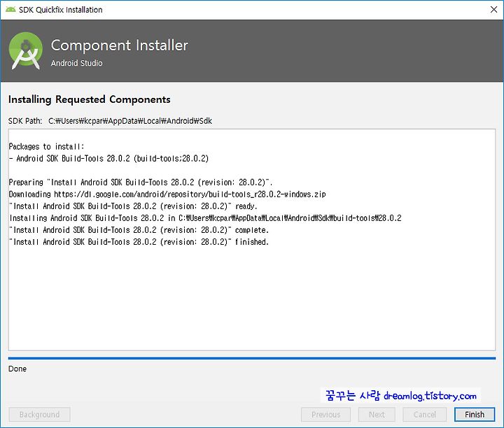The height and width of the screenshot is (428, 504).
Task: Click the greyed-out Previous button
Action: [x=325, y=415]
